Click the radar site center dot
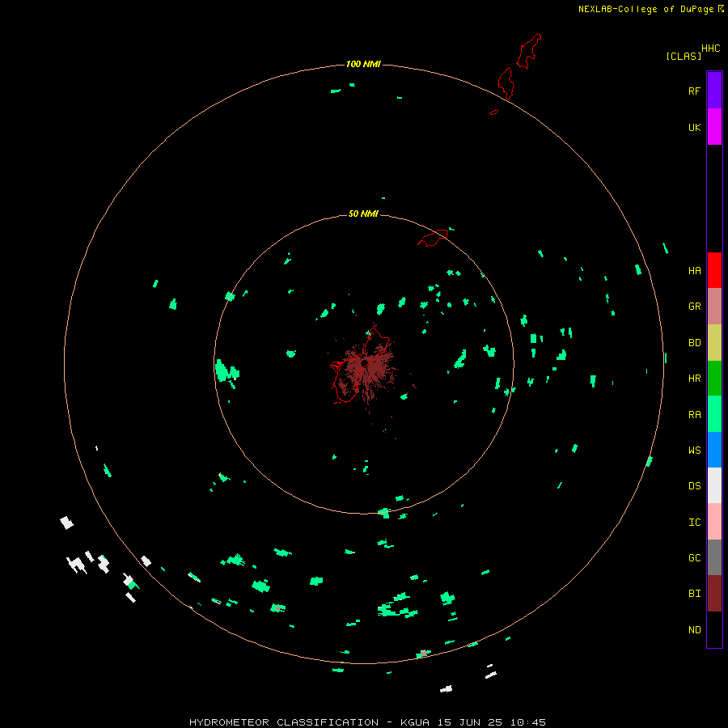728x728 pixels. tap(365, 363)
